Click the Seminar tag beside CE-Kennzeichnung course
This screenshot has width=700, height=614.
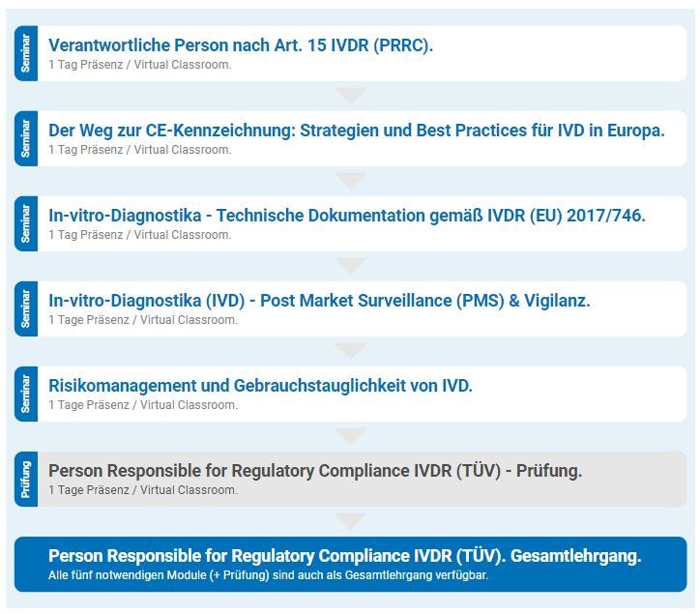coord(26,138)
